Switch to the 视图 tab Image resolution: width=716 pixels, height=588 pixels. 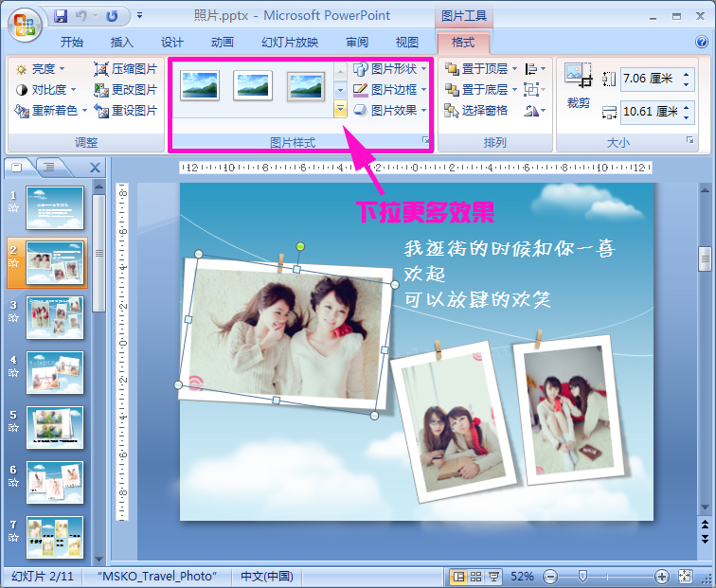tap(407, 43)
